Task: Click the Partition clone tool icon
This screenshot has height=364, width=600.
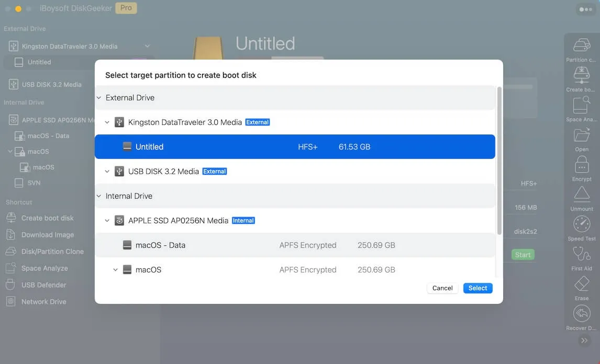Action: [581, 45]
